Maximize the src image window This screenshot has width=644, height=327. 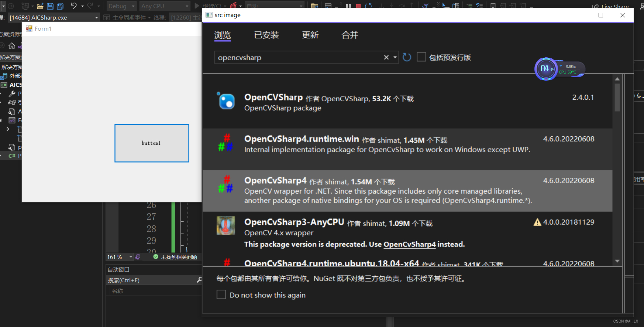[601, 15]
